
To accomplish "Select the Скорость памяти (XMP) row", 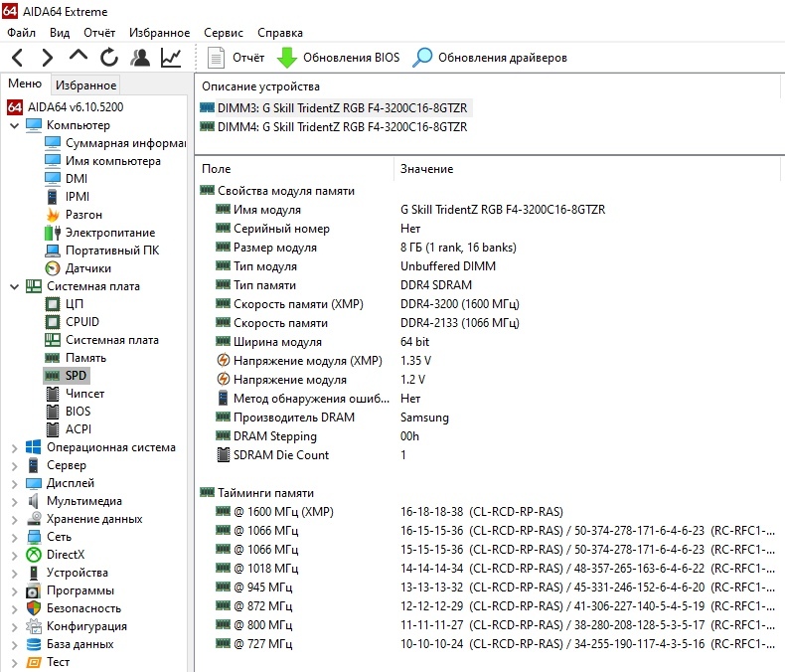I will (488, 304).
